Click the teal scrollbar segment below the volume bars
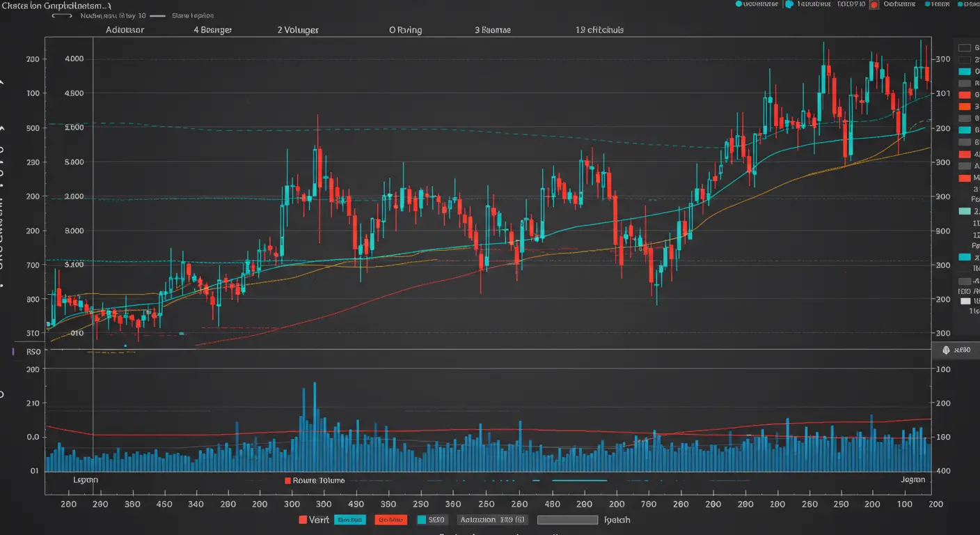Screen dimensions: 980x535 click(x=580, y=480)
